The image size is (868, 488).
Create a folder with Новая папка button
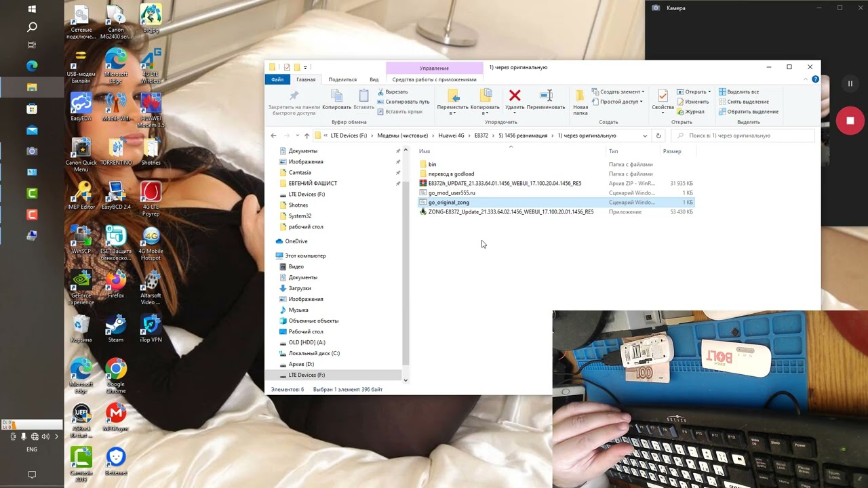point(580,102)
